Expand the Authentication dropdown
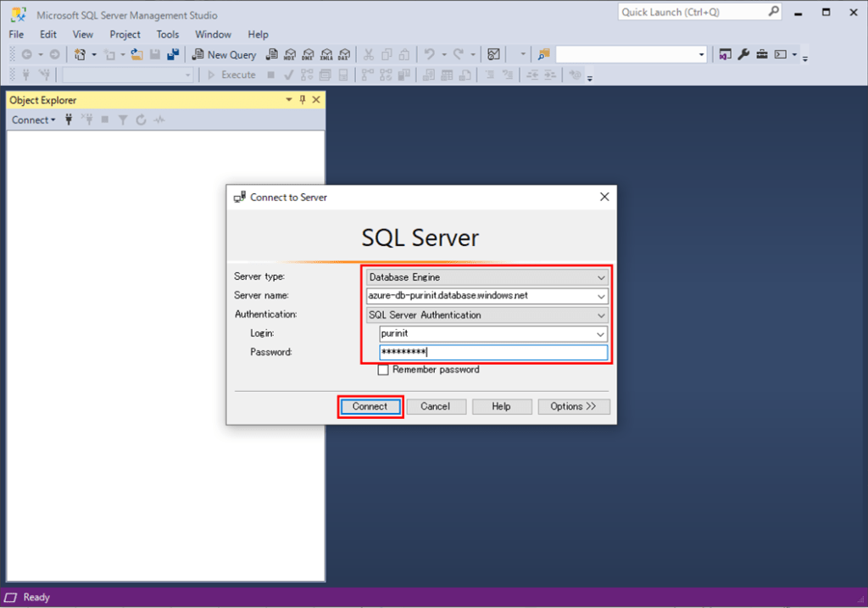868x608 pixels. [599, 314]
